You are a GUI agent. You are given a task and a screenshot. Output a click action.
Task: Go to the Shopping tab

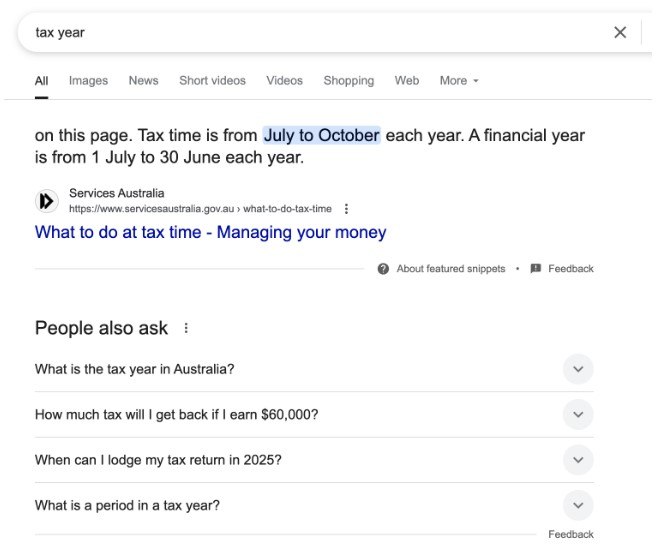point(349,80)
